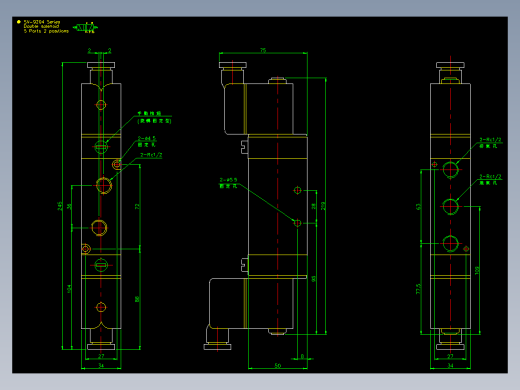Select the '28' dimension in the middle view
This screenshot has width=520, height=390.
[x=313, y=206]
